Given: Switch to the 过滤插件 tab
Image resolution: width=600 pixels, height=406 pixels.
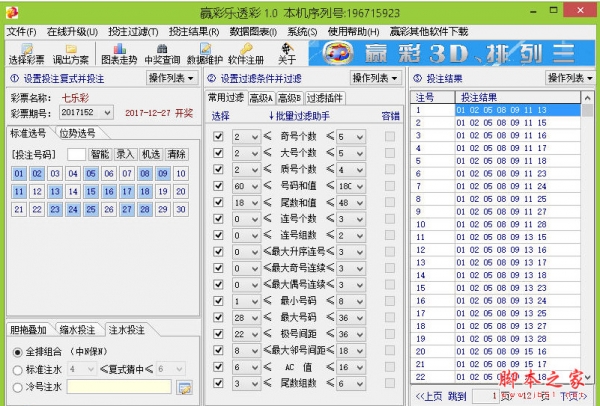Looking at the screenshot, I should pyautogui.click(x=325, y=98).
